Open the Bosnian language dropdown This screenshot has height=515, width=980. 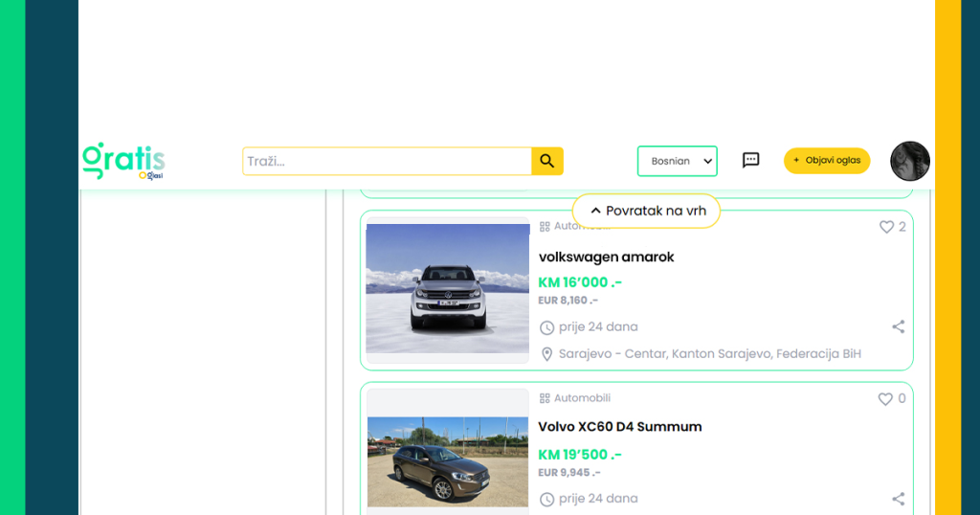677,161
